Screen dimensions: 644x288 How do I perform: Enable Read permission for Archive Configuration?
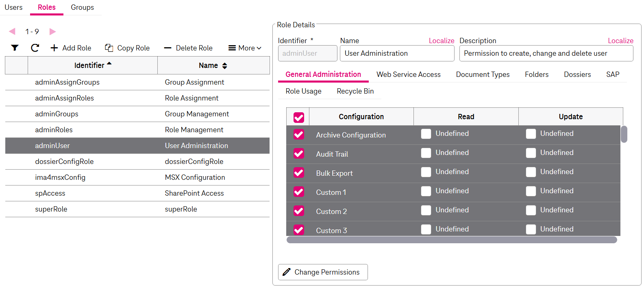[x=426, y=134]
